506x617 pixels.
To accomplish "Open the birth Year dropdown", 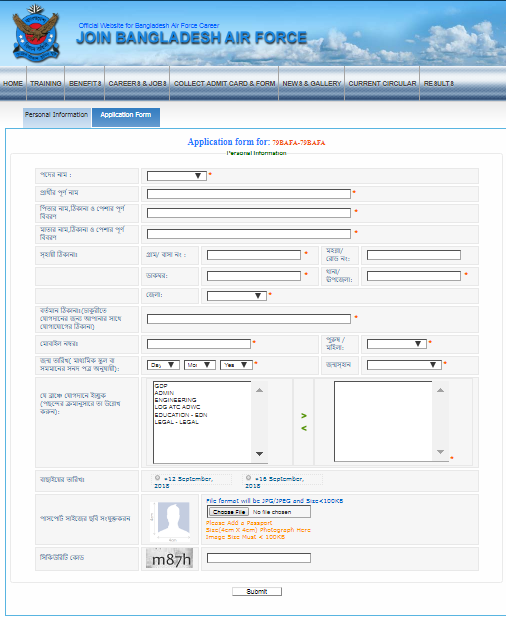I will [x=236, y=365].
